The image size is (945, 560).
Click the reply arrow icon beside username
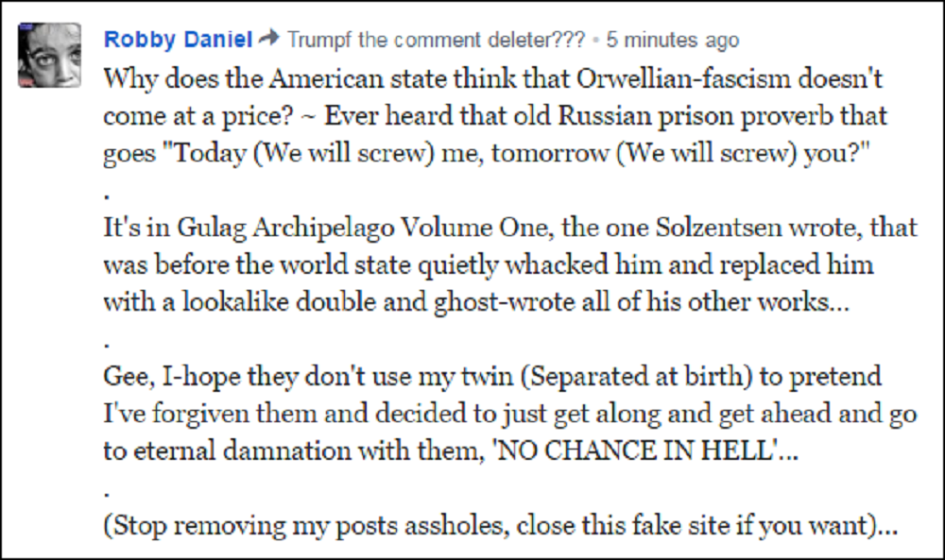pyautogui.click(x=269, y=39)
